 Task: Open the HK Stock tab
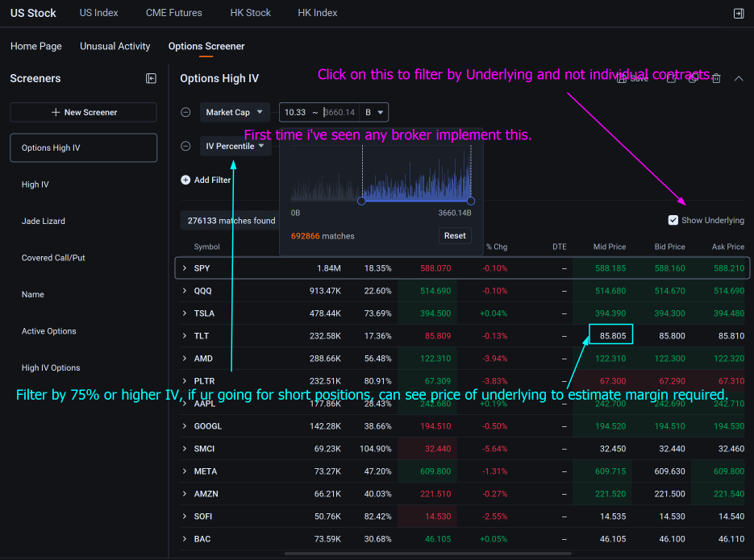click(251, 13)
